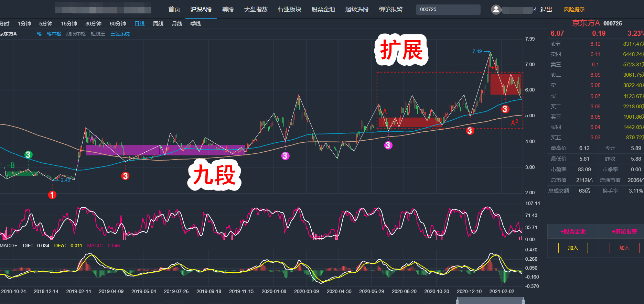Click the 市盈率 value 83.09

point(584,170)
